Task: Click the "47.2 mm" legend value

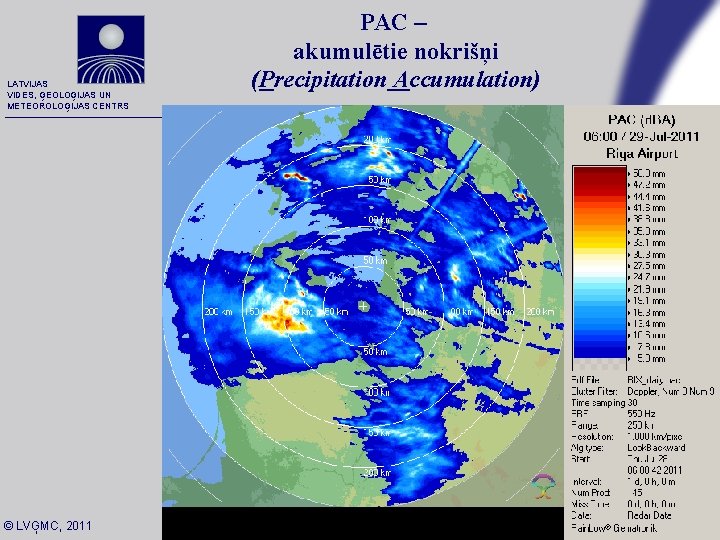Action: coord(649,185)
